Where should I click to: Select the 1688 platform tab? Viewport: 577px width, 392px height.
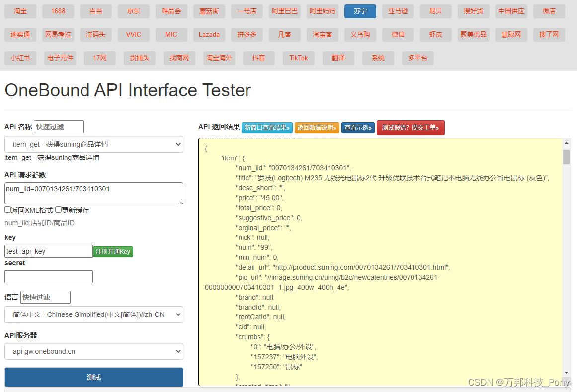[x=58, y=11]
